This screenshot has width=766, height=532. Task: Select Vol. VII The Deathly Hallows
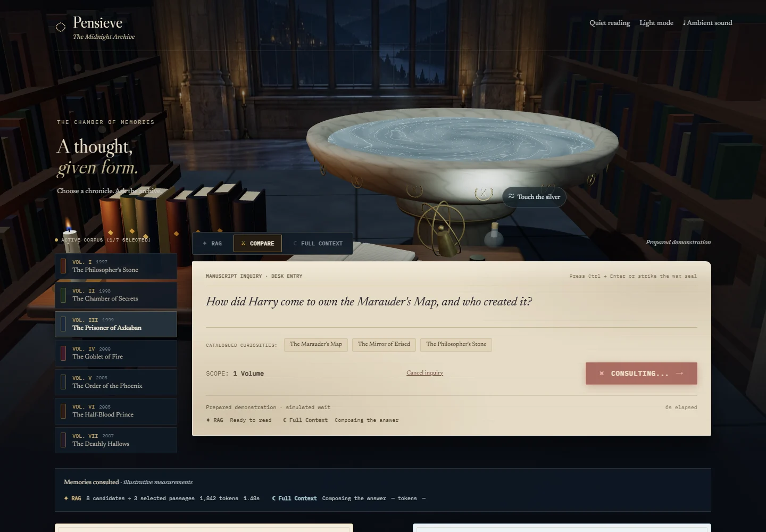[x=116, y=440]
